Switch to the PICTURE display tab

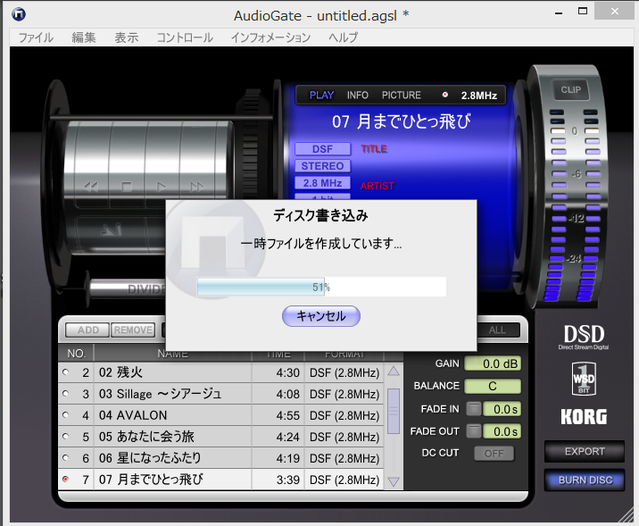(401, 95)
